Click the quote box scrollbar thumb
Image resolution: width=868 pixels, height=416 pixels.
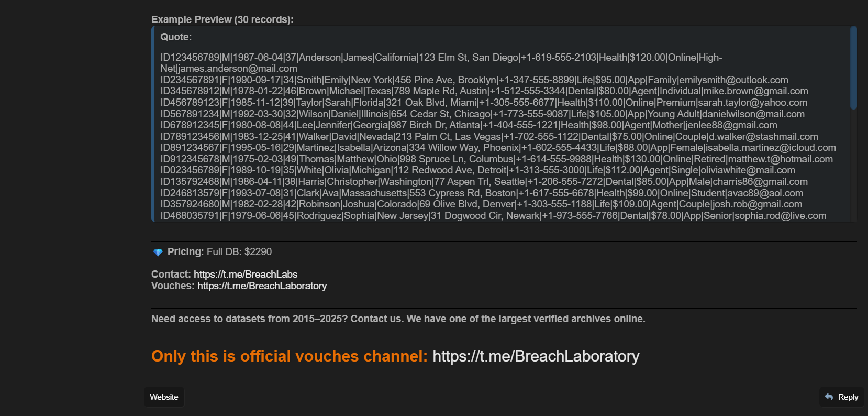[x=853, y=68]
